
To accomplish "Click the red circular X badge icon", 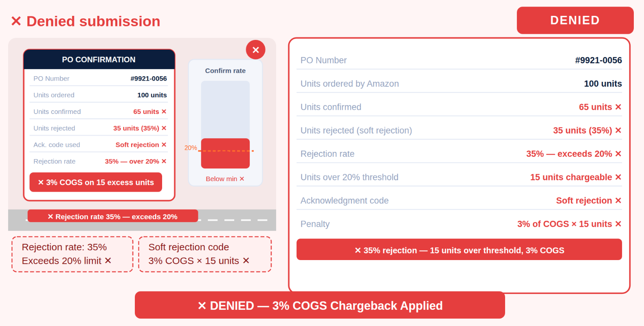I will 255,50.
